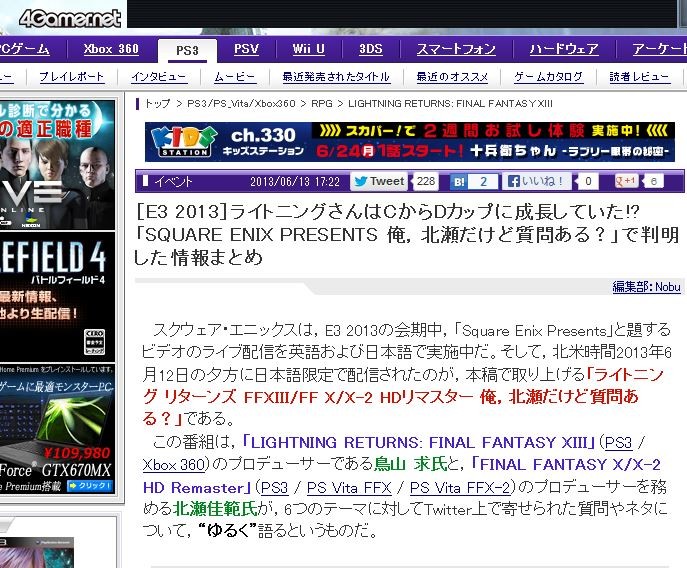The image size is (687, 568).
Task: Click the tweet count 228
Action: 425,181
